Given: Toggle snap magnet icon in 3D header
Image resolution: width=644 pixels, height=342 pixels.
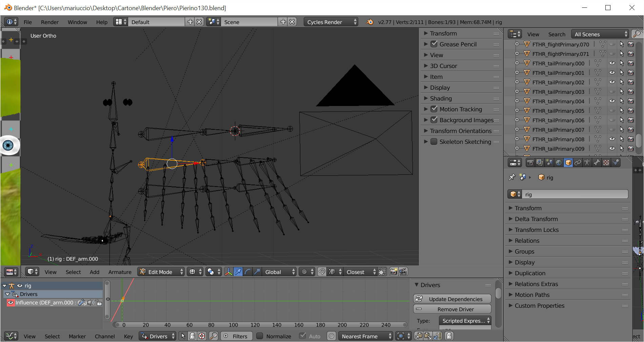Looking at the screenshot, I should click(322, 272).
